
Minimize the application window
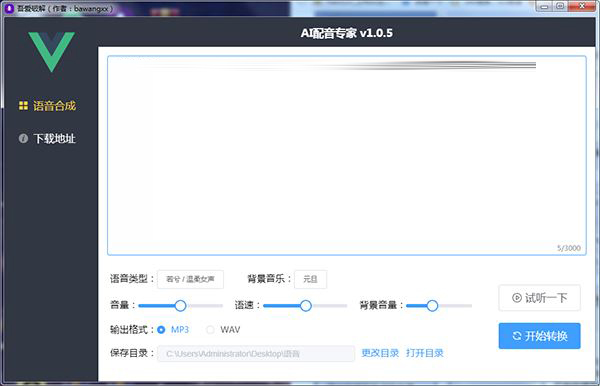pos(545,6)
